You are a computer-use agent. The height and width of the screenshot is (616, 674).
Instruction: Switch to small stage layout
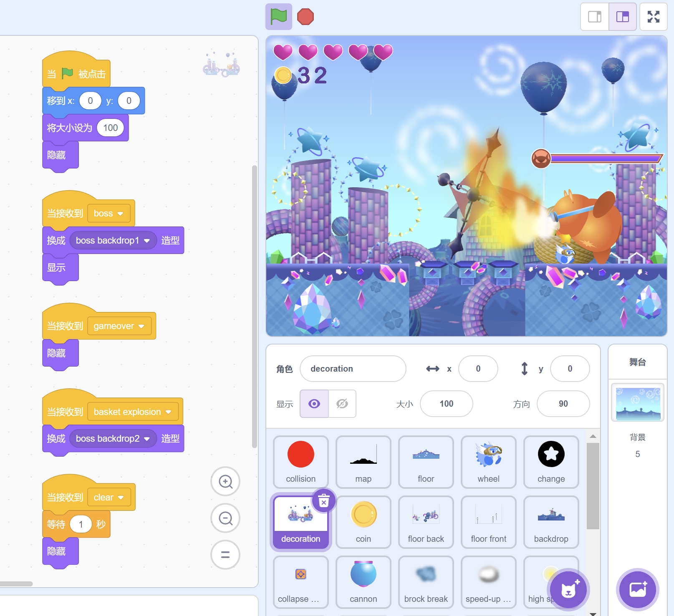pos(595,17)
